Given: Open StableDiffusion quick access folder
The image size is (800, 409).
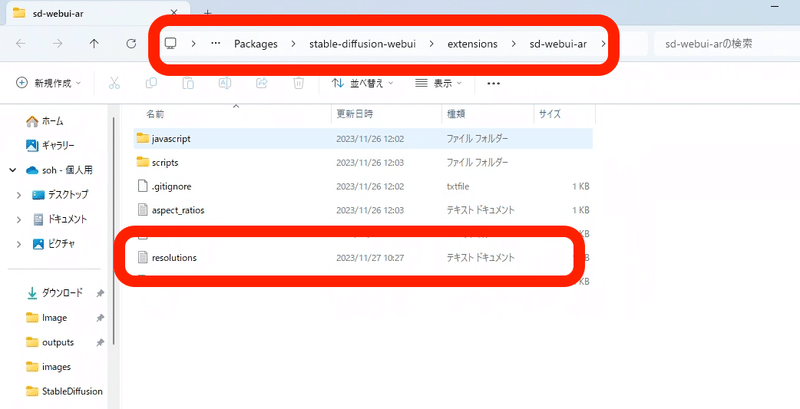Looking at the screenshot, I should [64, 391].
